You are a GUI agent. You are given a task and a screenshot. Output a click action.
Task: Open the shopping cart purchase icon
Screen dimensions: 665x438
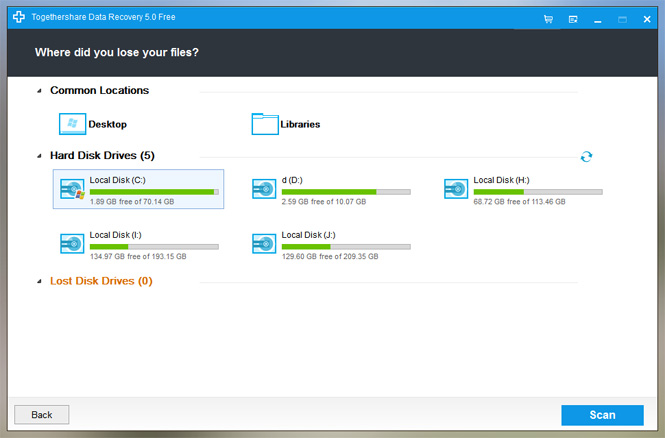point(548,19)
